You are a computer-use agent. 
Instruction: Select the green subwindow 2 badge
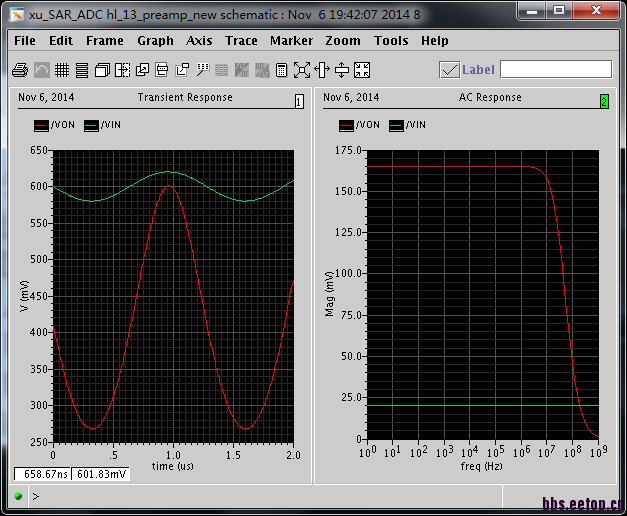click(604, 102)
